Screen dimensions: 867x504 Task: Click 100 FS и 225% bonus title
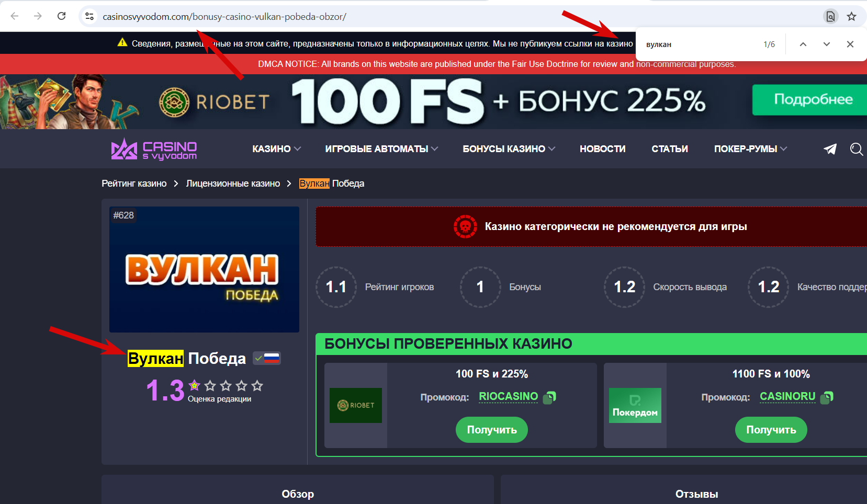[x=492, y=374]
